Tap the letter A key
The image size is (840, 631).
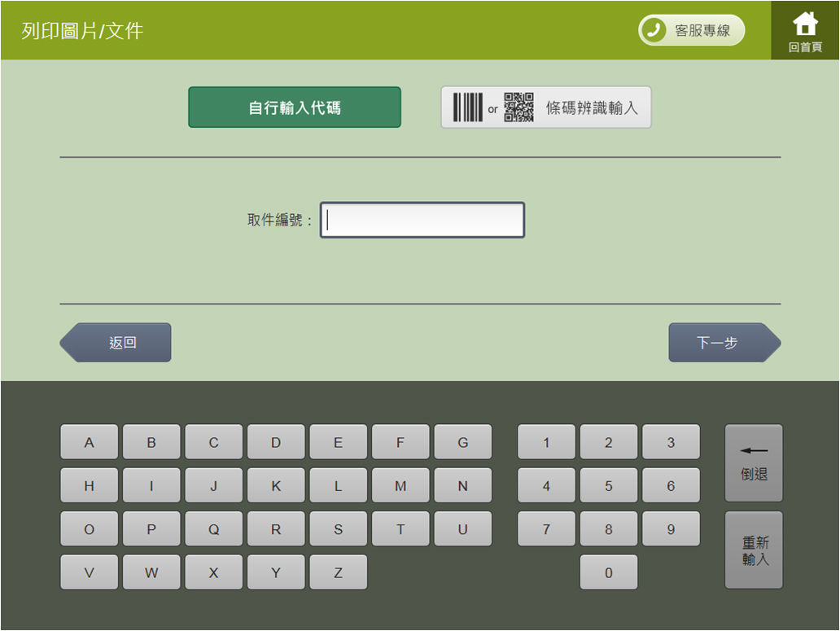(89, 442)
